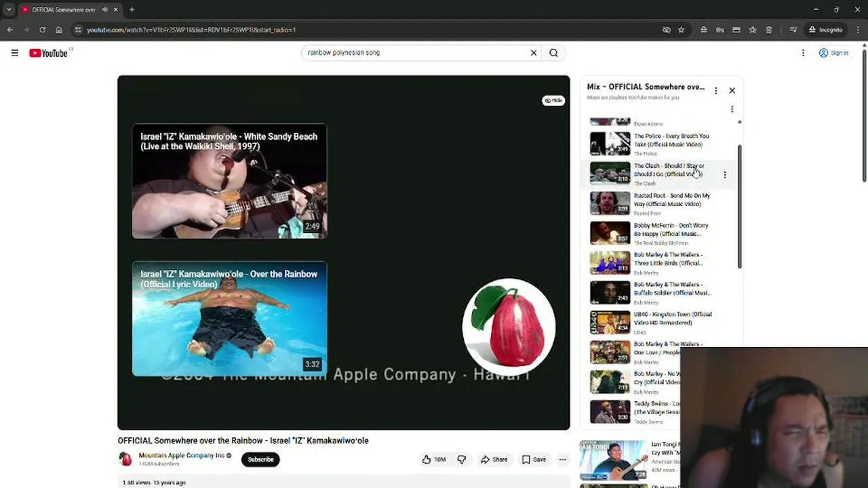
Task: Play Bob Marley One Love thumbnail
Action: click(610, 352)
